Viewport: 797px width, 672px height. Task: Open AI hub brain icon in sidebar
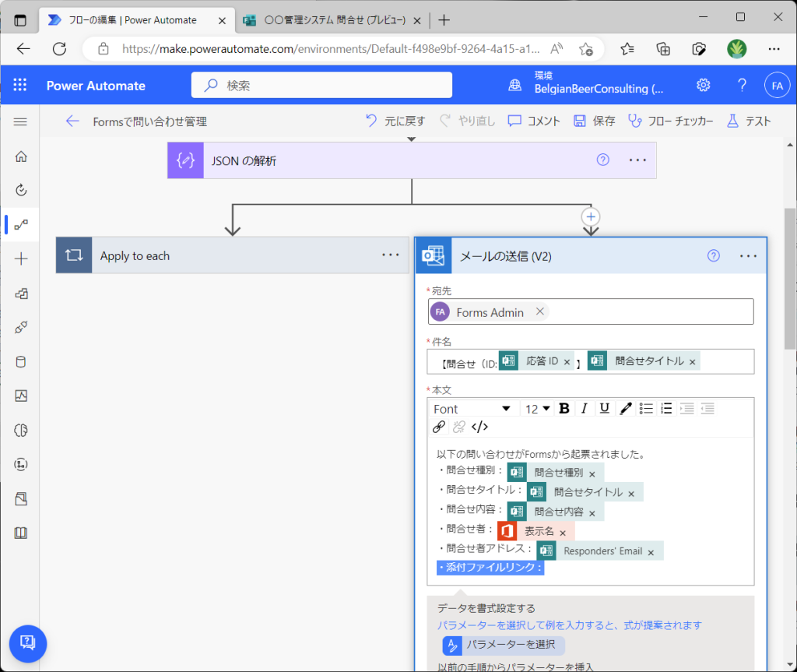pos(21,431)
